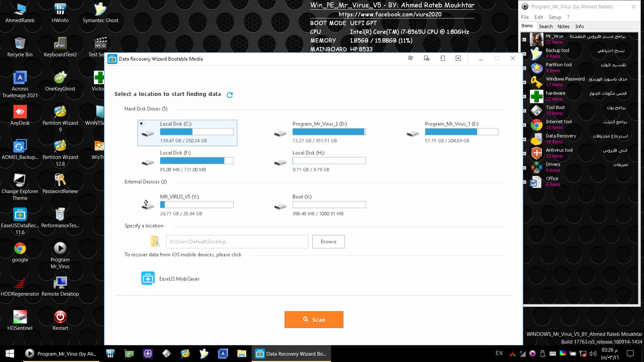Click the Program_Mr_Virus_2 (D:) usage bar
Image resolution: width=644 pixels, height=362 pixels.
coord(329,132)
